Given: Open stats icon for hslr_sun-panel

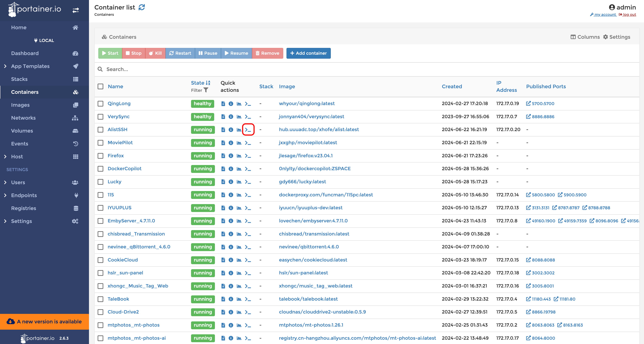Looking at the screenshot, I should click(239, 273).
